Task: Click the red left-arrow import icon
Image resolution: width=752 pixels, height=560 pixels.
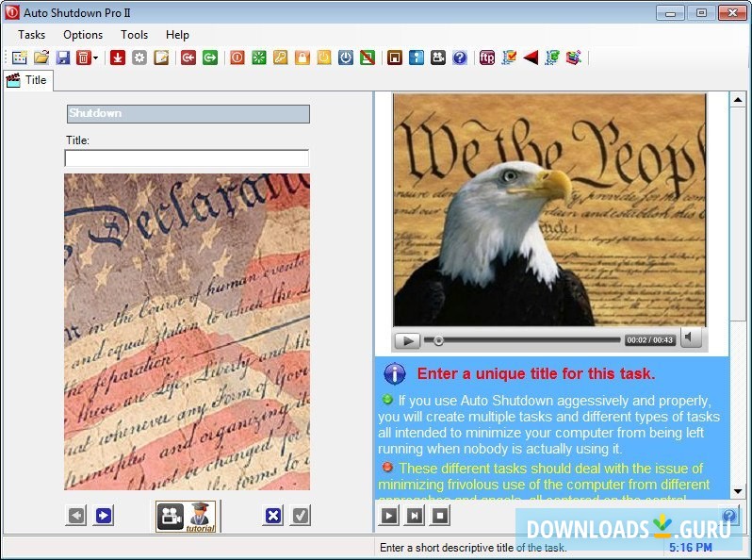Action: [x=188, y=58]
